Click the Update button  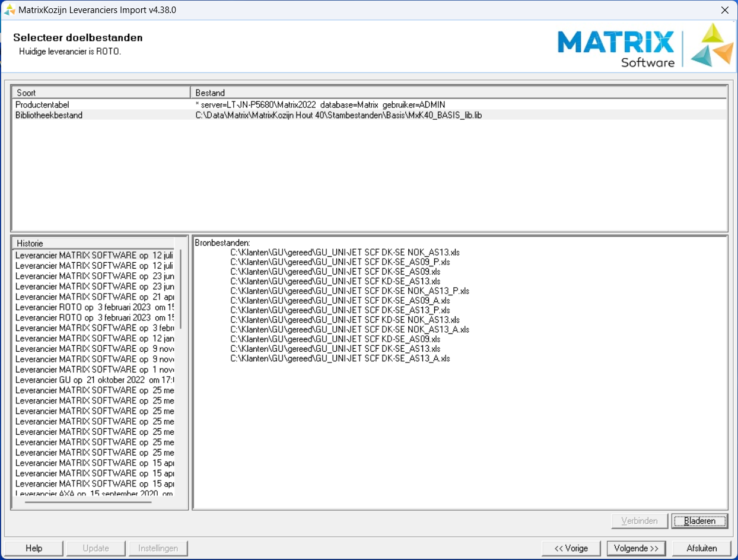tap(96, 548)
